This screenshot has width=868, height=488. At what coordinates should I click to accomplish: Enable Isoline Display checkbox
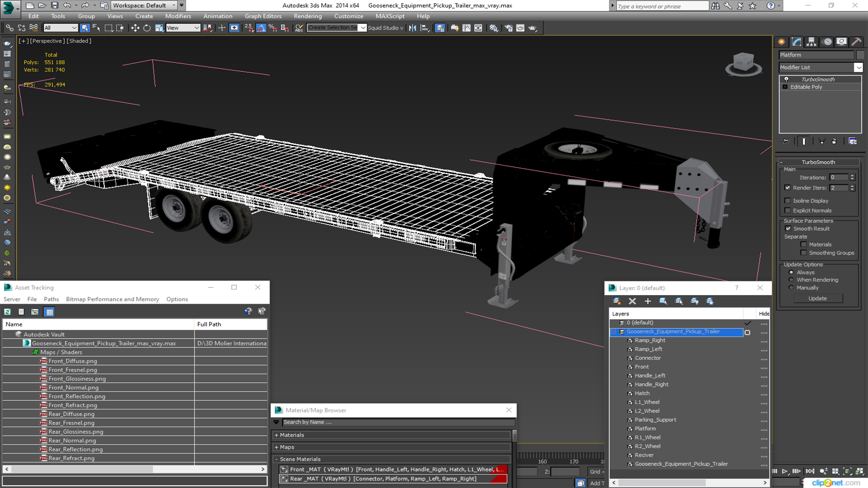pyautogui.click(x=788, y=201)
